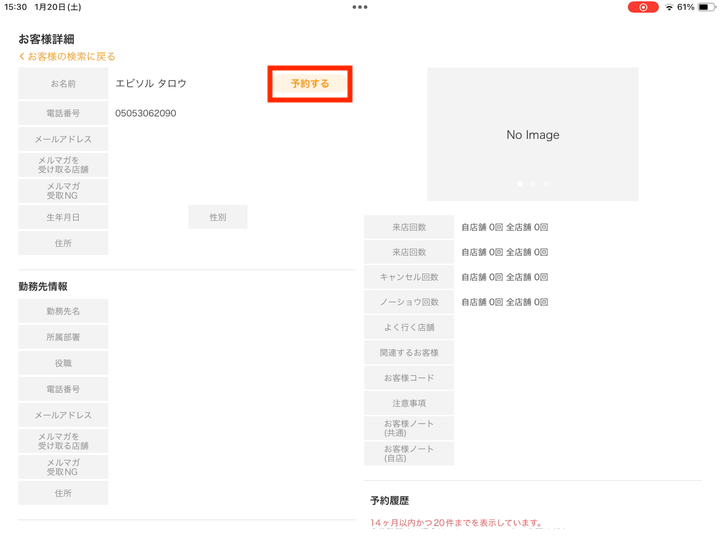Select the 注意事項 label cell
Screen dimensions: 720x540
409,403
